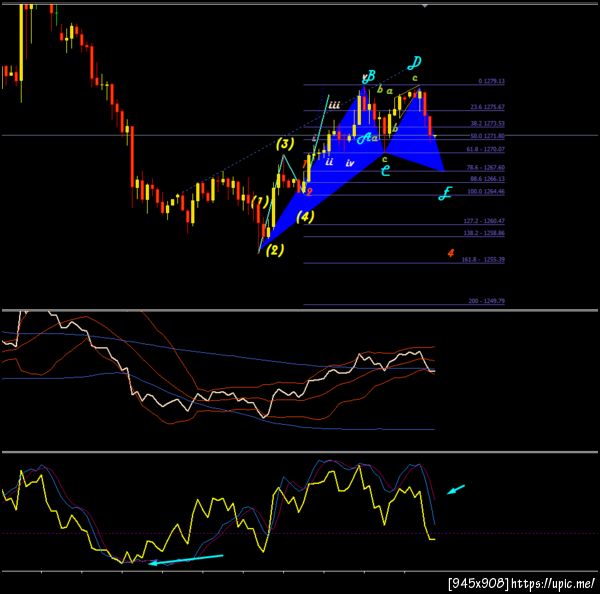This screenshot has width=600, height=594.
Task: Click the orange 4 wave label
Action: pos(451,253)
